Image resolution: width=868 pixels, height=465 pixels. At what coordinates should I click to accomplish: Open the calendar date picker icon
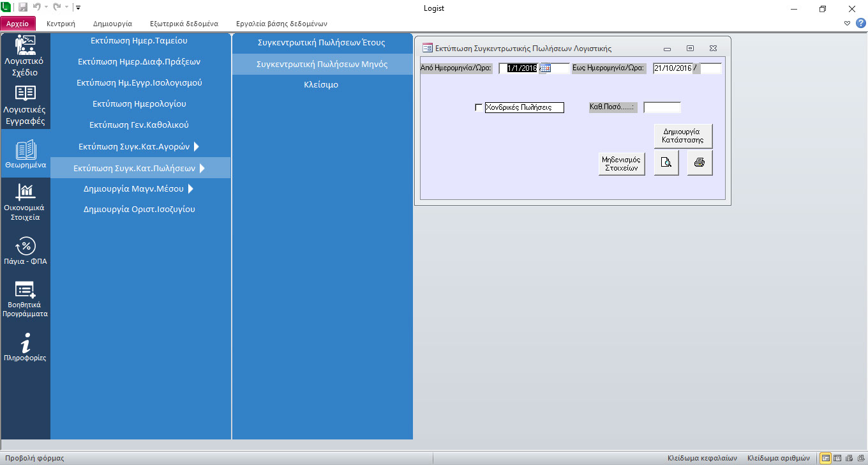point(544,68)
